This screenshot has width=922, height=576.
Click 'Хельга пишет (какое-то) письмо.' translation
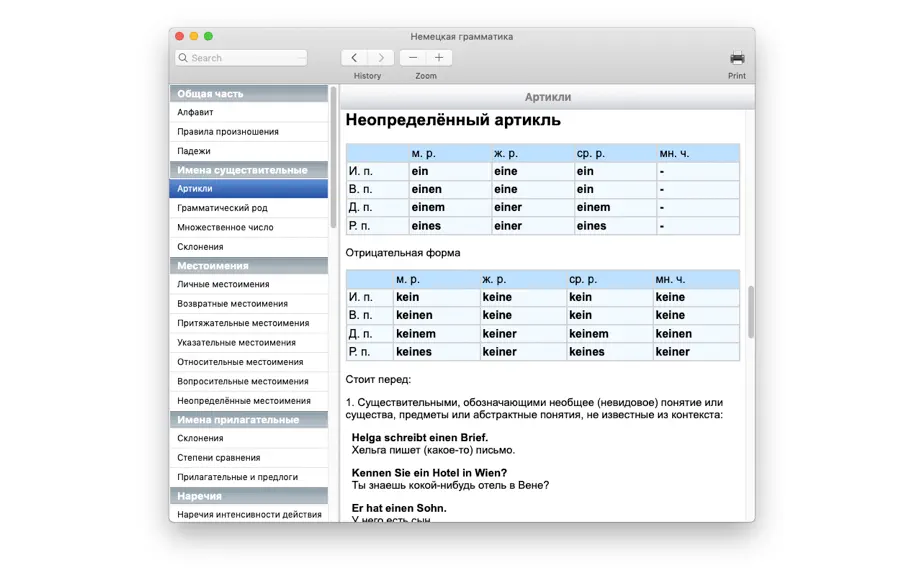(x=433, y=450)
